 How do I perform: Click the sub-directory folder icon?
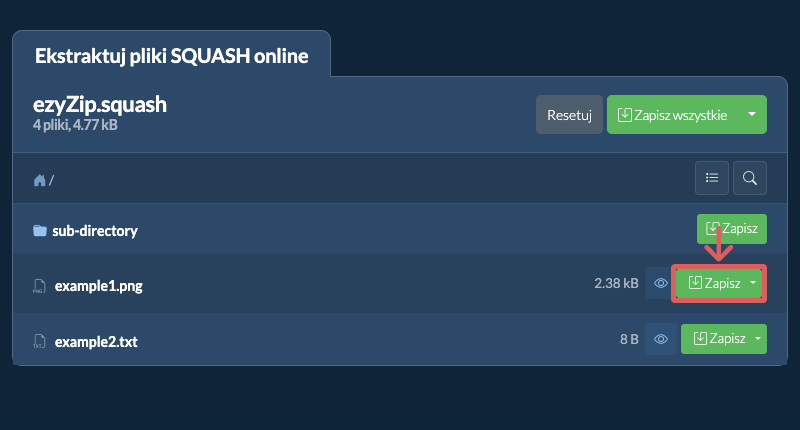(x=40, y=231)
